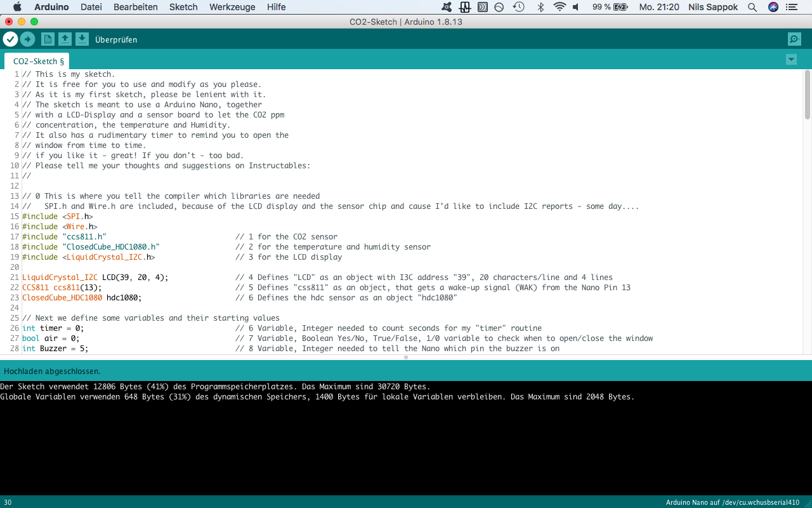
Task: Open the Datei menu
Action: (91, 7)
